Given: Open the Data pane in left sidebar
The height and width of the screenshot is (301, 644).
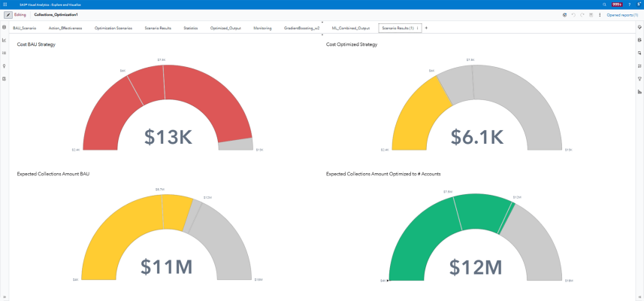Looking at the screenshot, I should 5,27.
